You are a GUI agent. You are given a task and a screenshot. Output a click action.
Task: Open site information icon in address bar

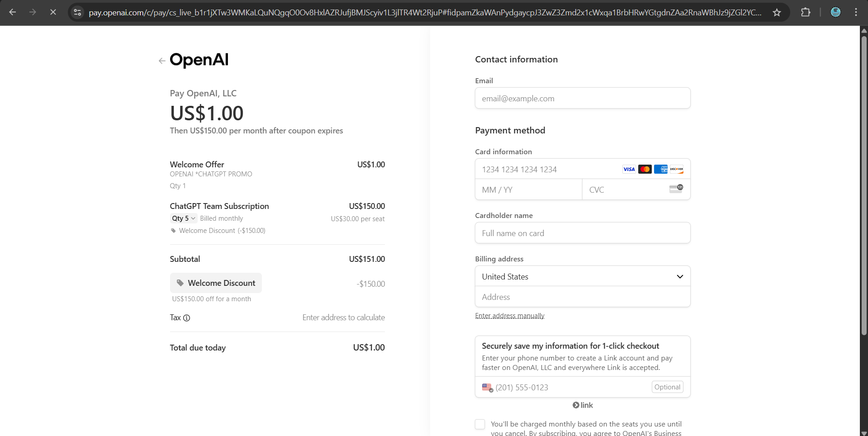[78, 12]
